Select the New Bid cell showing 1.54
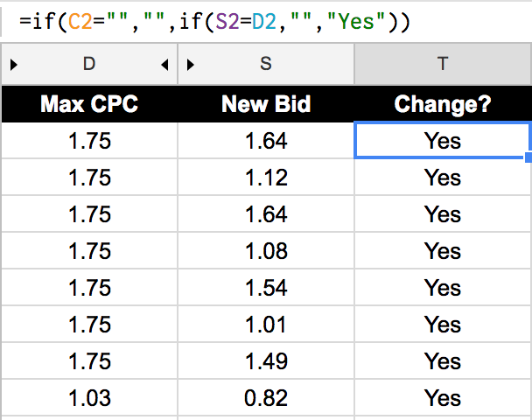532x420 pixels. click(x=266, y=288)
